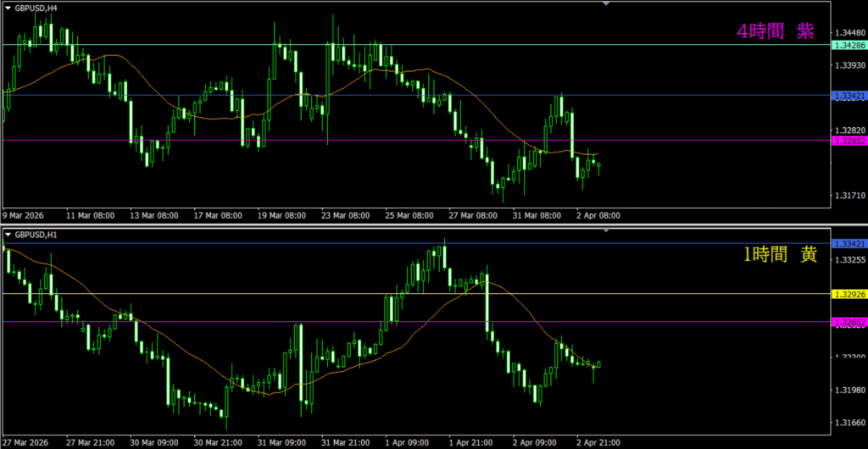This screenshot has width=868, height=449.
Task: Select the blue 1.33421 label on H1 chart
Action: tap(849, 244)
